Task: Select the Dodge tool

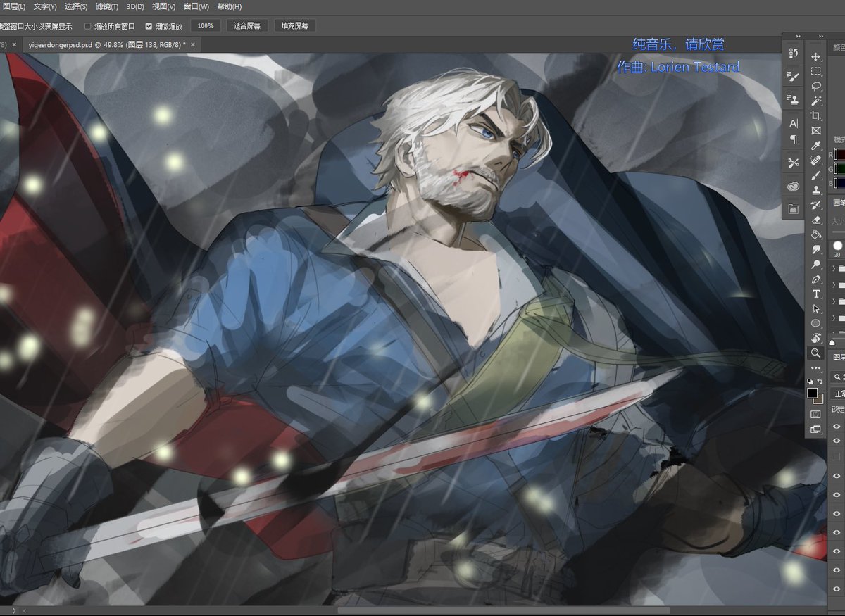Action: (x=816, y=264)
